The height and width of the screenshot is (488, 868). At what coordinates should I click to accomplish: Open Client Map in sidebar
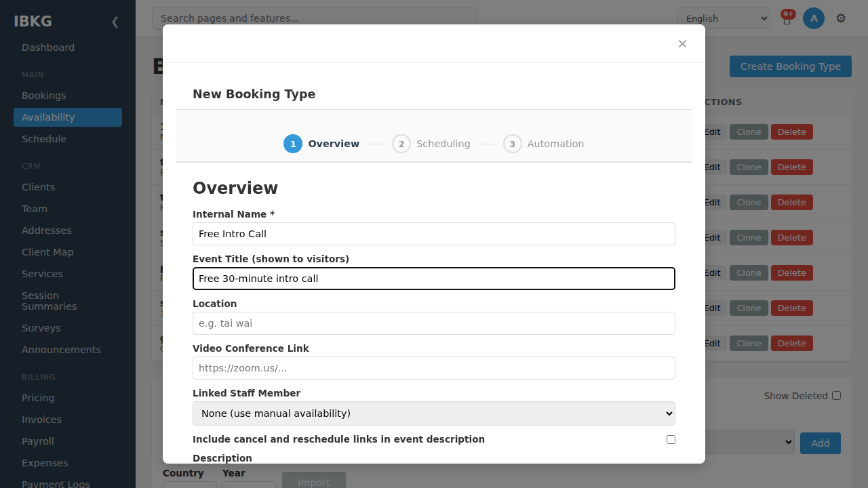tap(47, 252)
